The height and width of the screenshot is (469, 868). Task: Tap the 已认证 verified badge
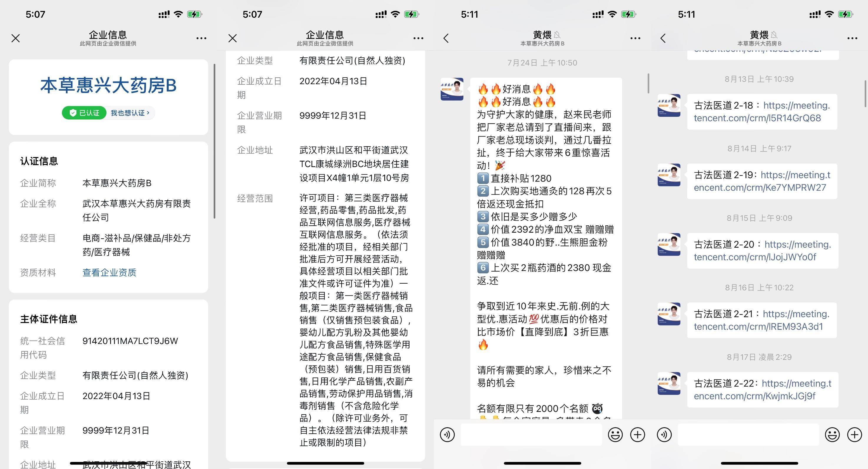pos(84,113)
